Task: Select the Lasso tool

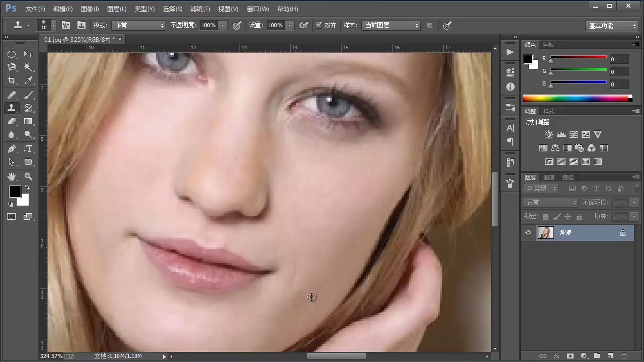Action: tap(12, 67)
